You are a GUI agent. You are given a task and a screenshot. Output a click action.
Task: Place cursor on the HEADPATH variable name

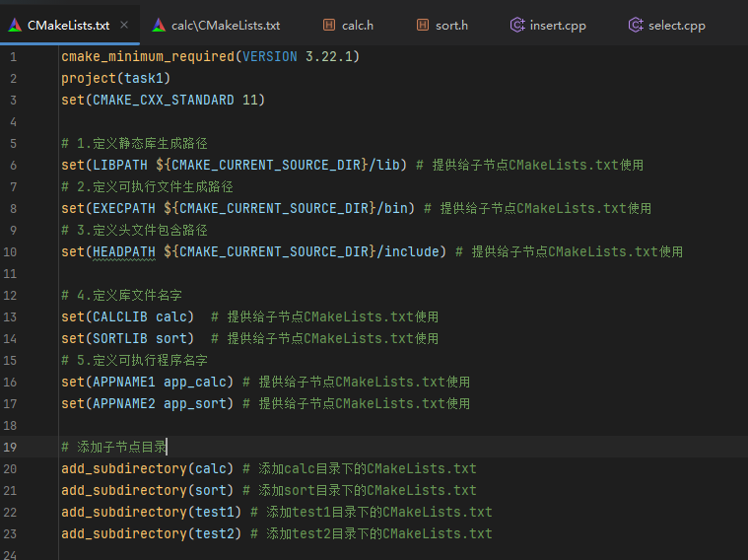click(123, 251)
